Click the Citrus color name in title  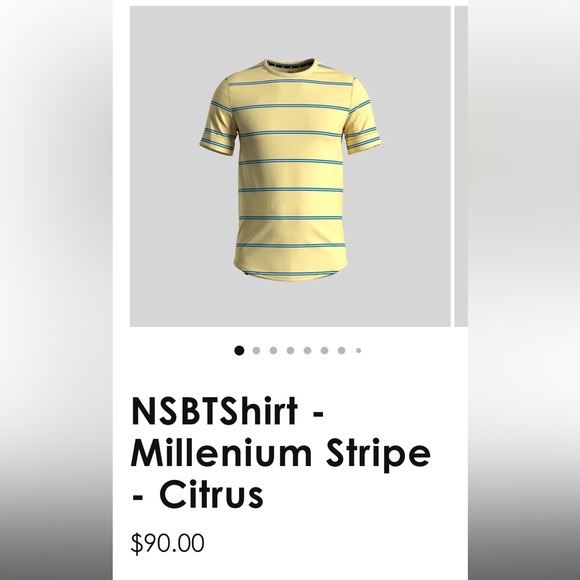click(211, 495)
